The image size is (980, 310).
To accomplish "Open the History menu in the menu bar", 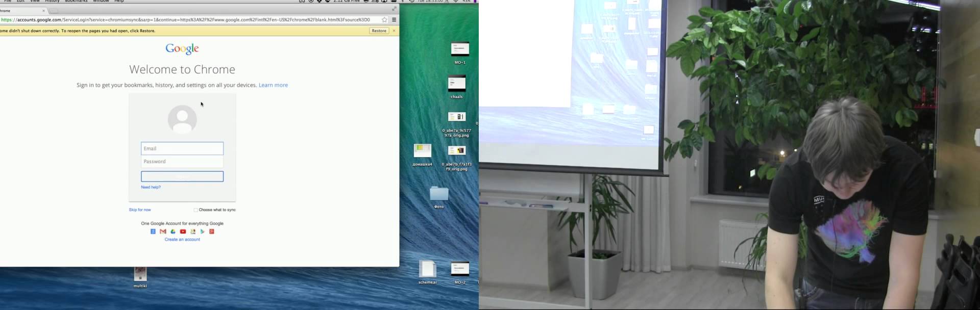I will click(x=52, y=2).
